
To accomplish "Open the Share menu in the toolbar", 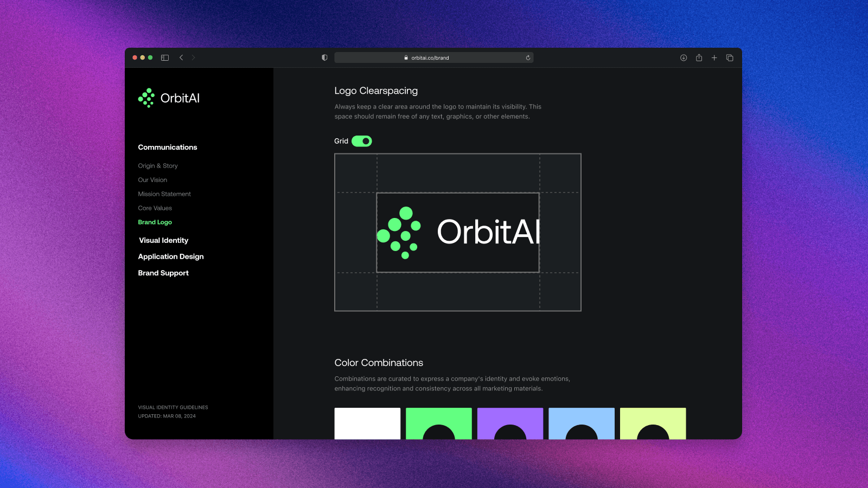I will tap(699, 57).
